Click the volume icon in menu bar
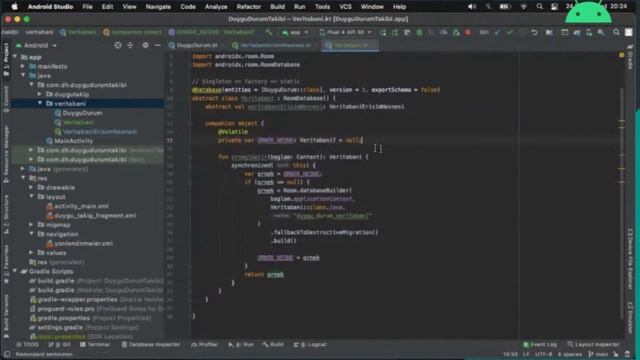The height and width of the screenshot is (360, 640). click(x=472, y=7)
